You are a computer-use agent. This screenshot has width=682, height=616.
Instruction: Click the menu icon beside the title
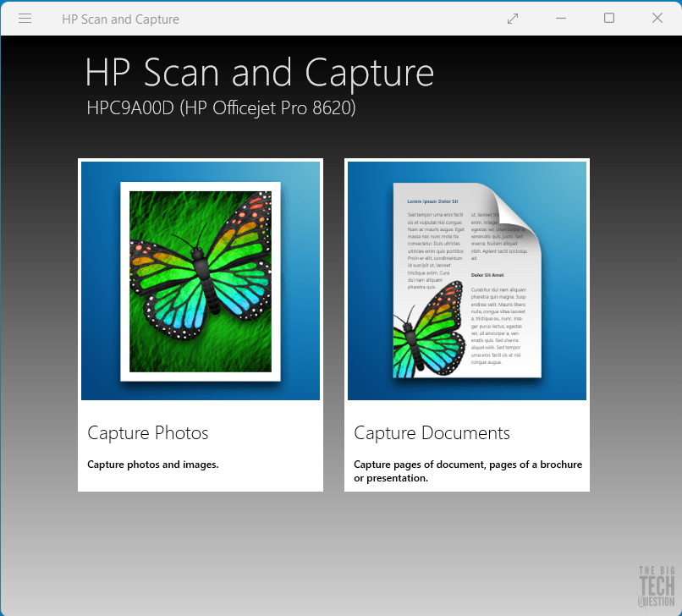click(25, 18)
